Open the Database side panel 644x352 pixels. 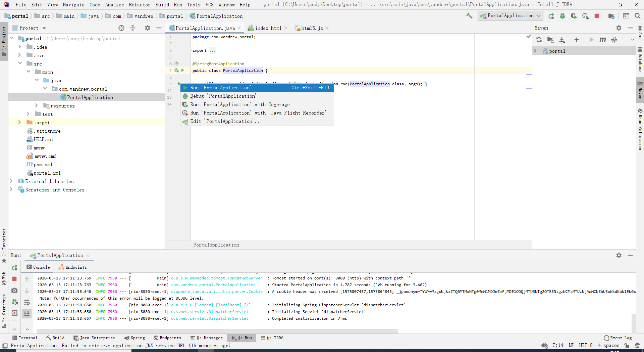tap(640, 60)
